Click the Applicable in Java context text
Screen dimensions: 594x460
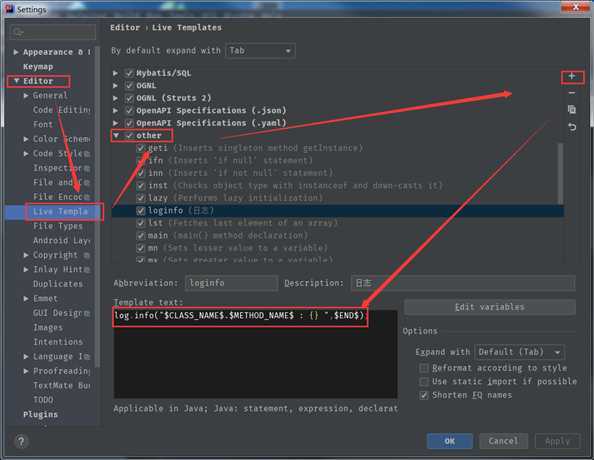(x=255, y=409)
